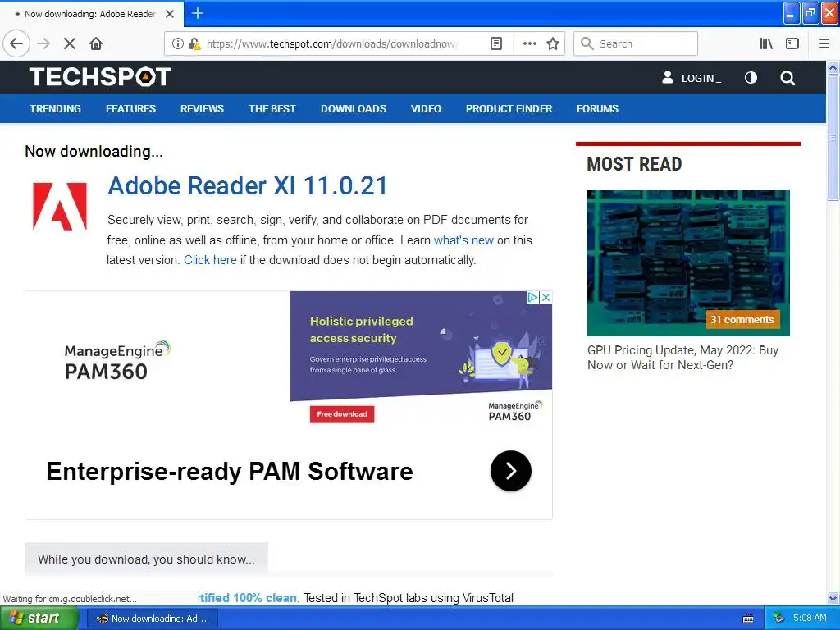Open a new tab with plus button
Screen dimensions: 840x630
[x=197, y=13]
